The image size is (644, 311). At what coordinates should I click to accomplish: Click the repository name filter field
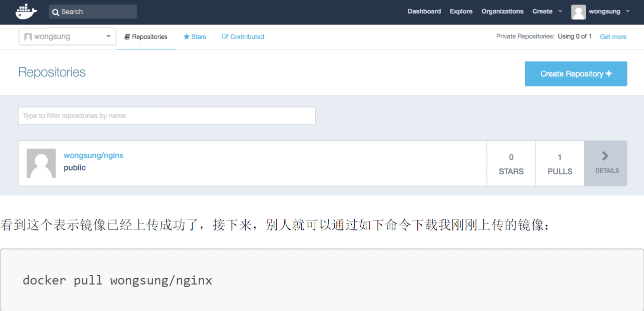coord(167,115)
